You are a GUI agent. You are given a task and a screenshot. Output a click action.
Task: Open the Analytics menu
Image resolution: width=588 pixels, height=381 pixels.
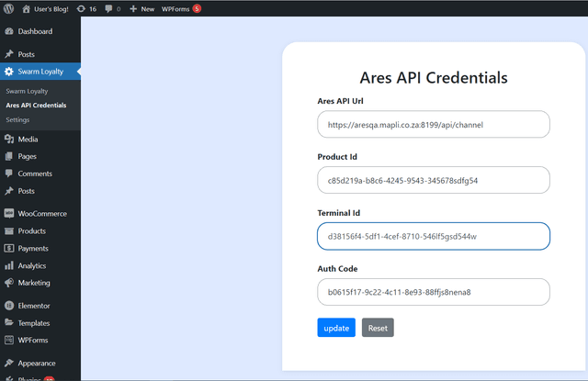coord(40,265)
